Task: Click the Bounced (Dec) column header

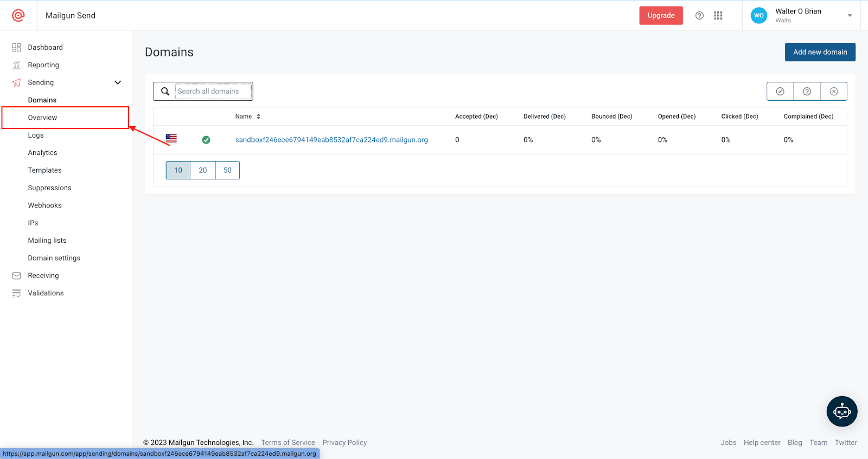Action: coord(612,117)
